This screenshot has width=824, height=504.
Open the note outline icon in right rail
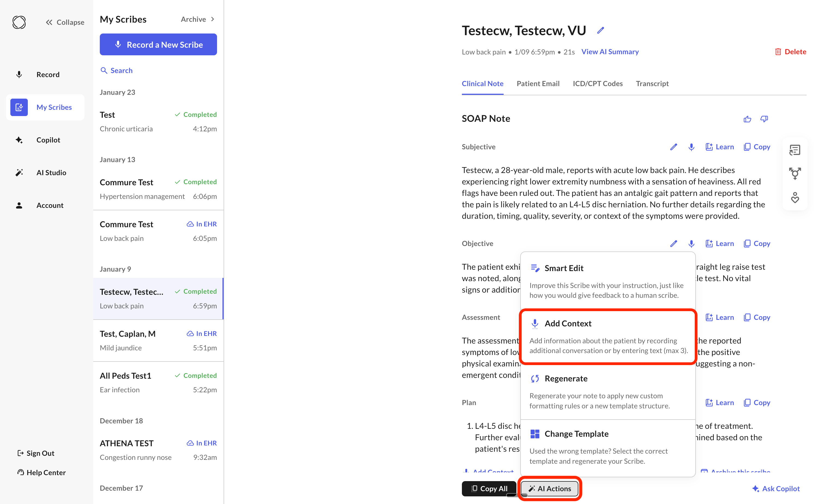(x=795, y=150)
